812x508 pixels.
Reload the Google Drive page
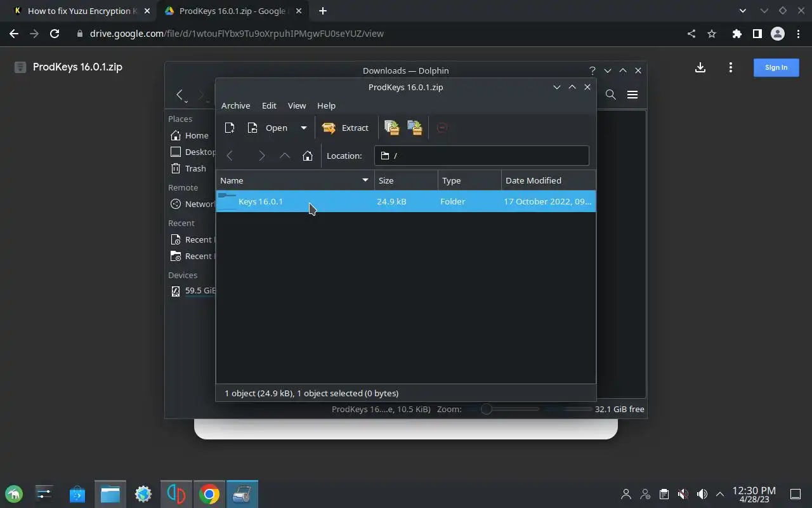[55, 34]
